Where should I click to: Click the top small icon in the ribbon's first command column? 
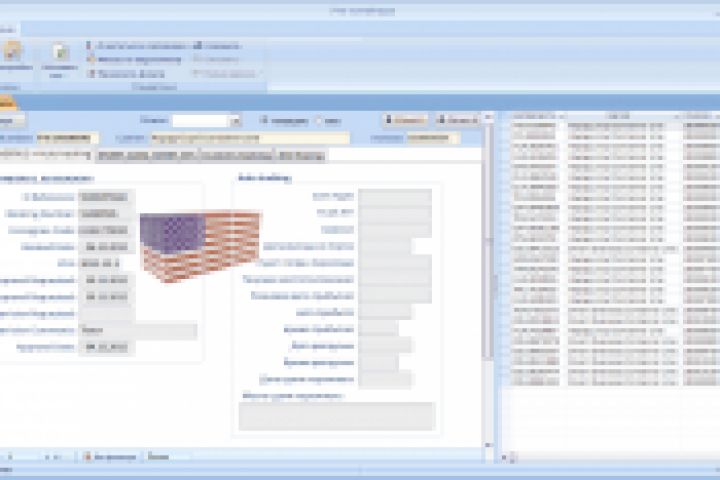pos(89,45)
